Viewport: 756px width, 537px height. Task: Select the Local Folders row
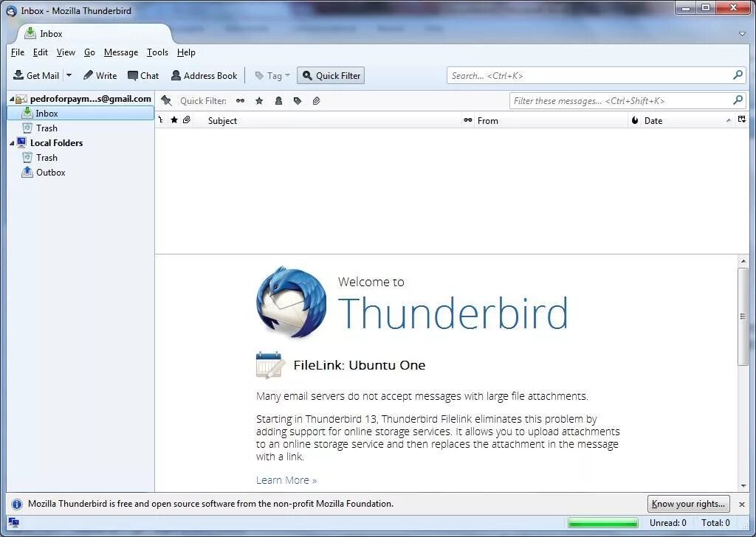pos(81,142)
